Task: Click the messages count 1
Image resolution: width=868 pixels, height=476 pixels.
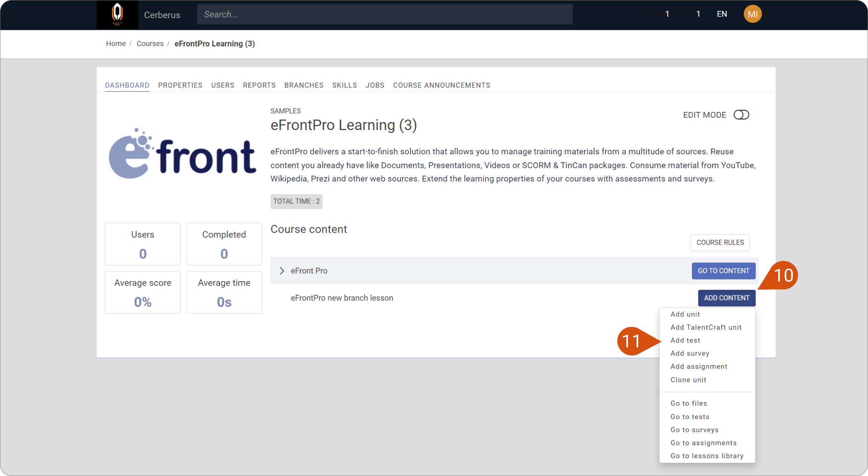Action: click(667, 14)
